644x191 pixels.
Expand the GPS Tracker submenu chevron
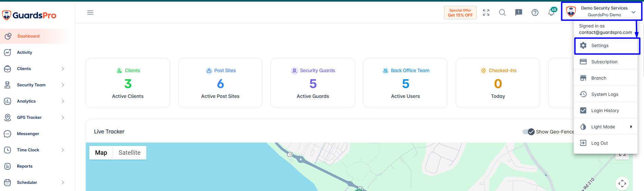click(63, 118)
